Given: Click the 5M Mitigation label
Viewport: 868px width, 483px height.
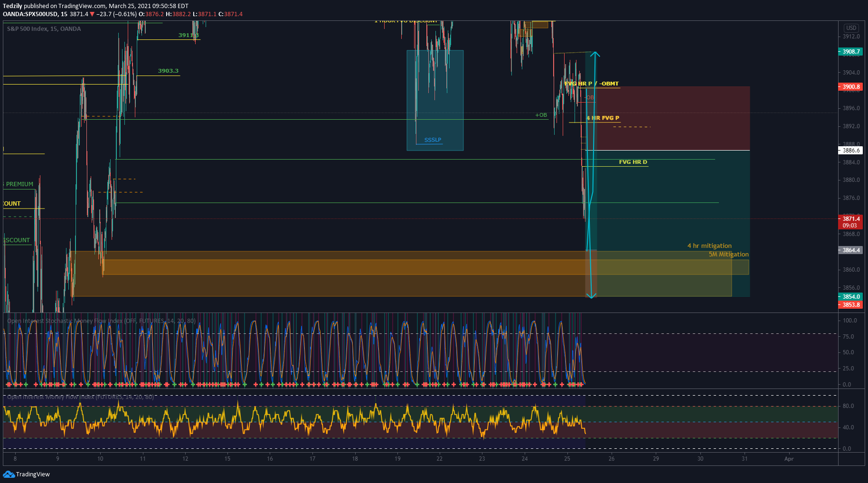Looking at the screenshot, I should point(729,254).
